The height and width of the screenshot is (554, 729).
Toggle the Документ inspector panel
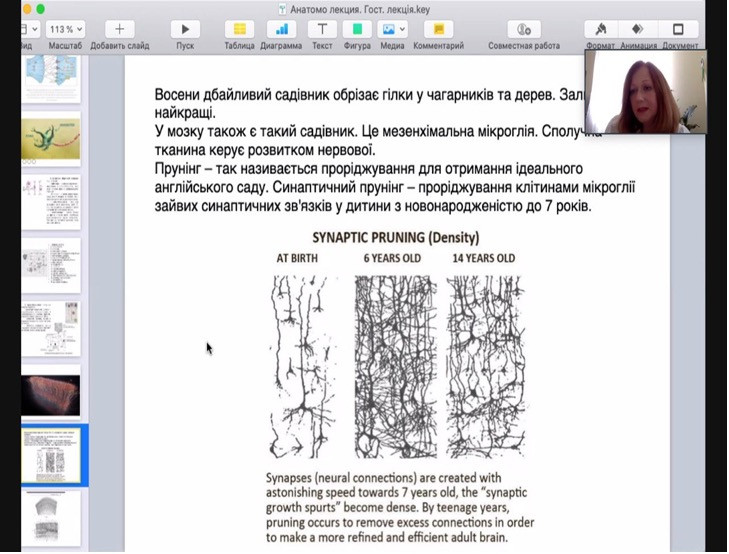click(x=679, y=29)
